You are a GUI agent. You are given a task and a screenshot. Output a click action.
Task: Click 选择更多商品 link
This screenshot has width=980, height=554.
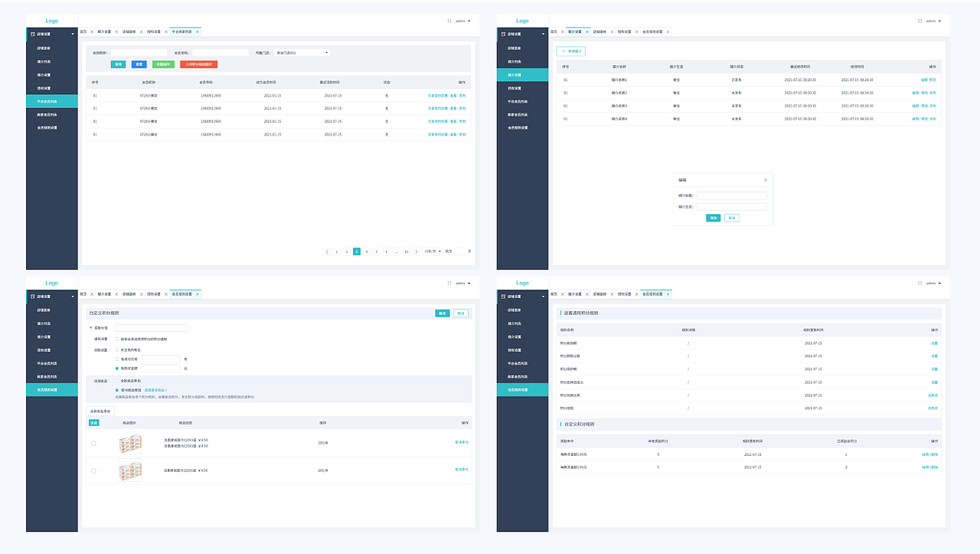pos(155,390)
